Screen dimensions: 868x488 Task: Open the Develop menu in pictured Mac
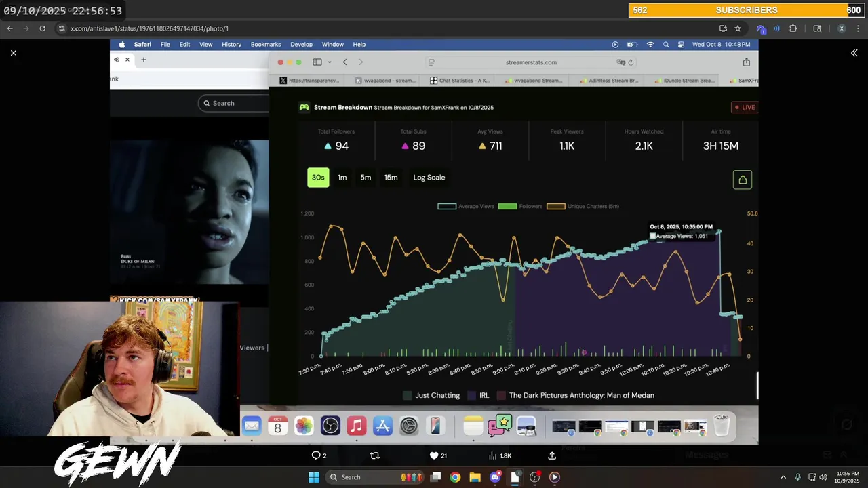pyautogui.click(x=301, y=45)
